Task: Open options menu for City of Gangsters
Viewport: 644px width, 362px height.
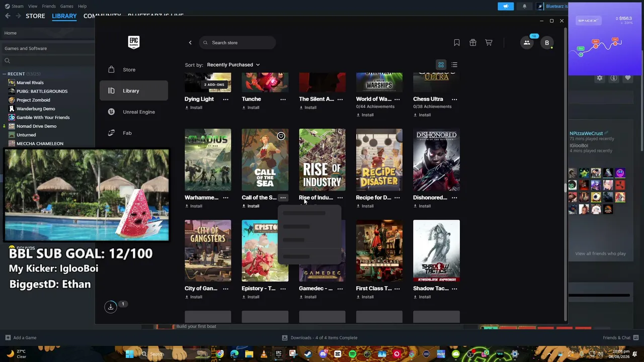Action: pyautogui.click(x=225, y=289)
